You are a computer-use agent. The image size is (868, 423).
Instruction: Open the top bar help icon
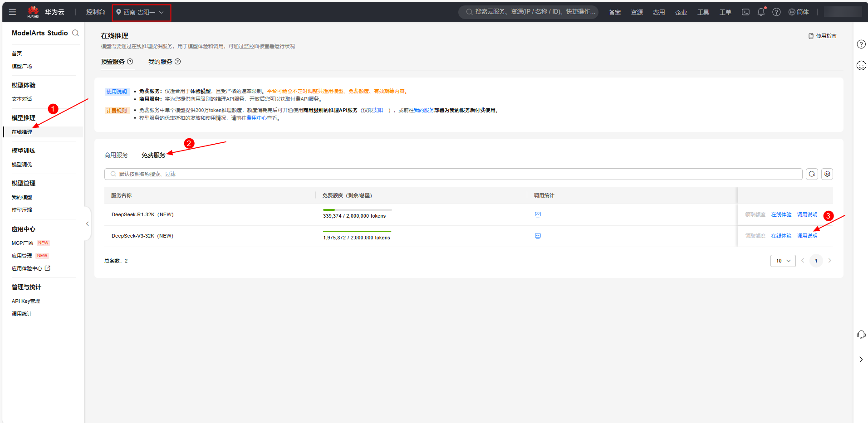776,12
